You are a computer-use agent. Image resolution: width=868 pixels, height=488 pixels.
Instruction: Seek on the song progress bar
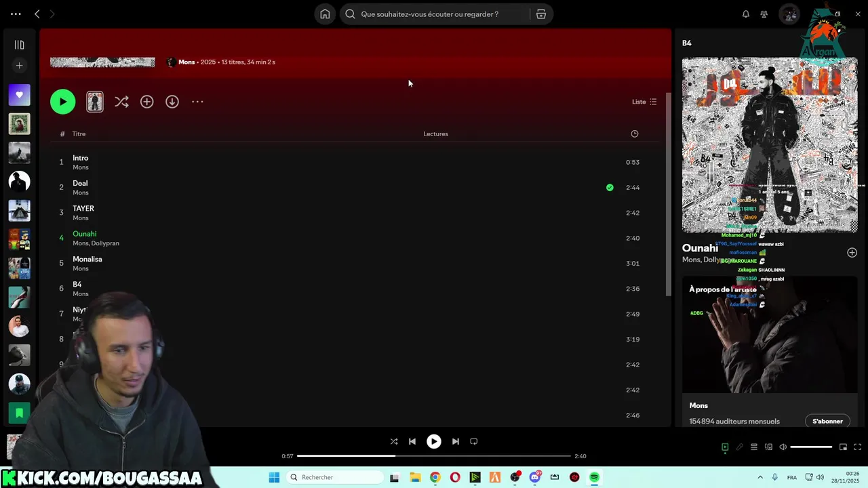point(434,456)
